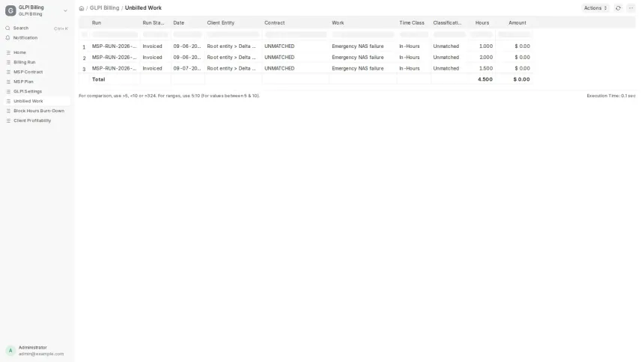644x362 pixels.
Task: Focus the Run column filter field
Action: [x=115, y=34]
